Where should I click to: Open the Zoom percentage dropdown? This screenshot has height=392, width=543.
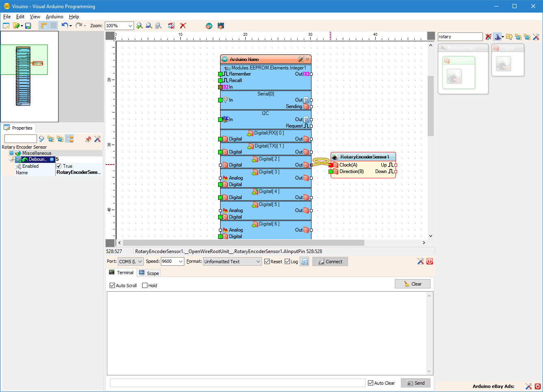point(130,25)
